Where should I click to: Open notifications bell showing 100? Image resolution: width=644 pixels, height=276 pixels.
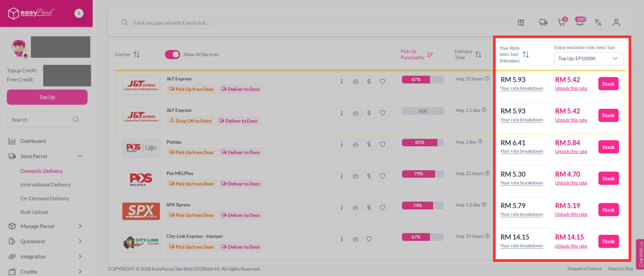click(x=580, y=22)
